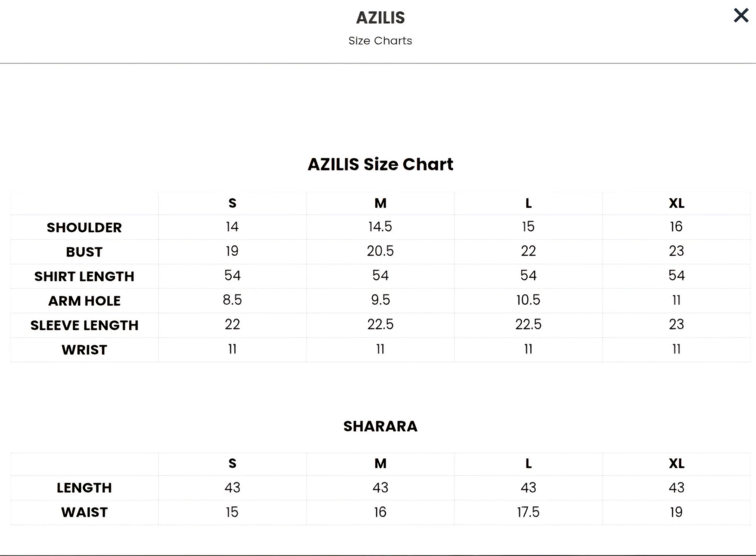Click the Size Charts subtitle text
The width and height of the screenshot is (756, 556).
[x=380, y=41]
